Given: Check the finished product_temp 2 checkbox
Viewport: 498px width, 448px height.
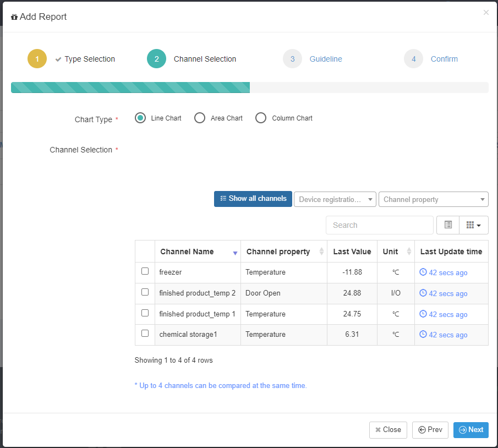Looking at the screenshot, I should 145,292.
